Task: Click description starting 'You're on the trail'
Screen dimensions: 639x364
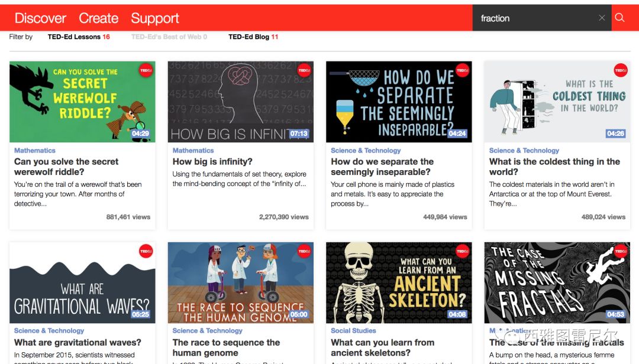Action: coord(78,194)
